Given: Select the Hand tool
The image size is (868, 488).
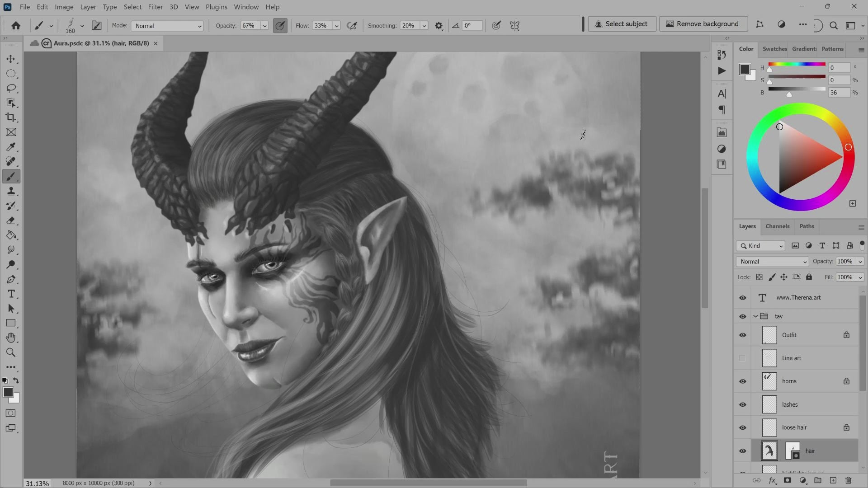Looking at the screenshot, I should (x=11, y=338).
